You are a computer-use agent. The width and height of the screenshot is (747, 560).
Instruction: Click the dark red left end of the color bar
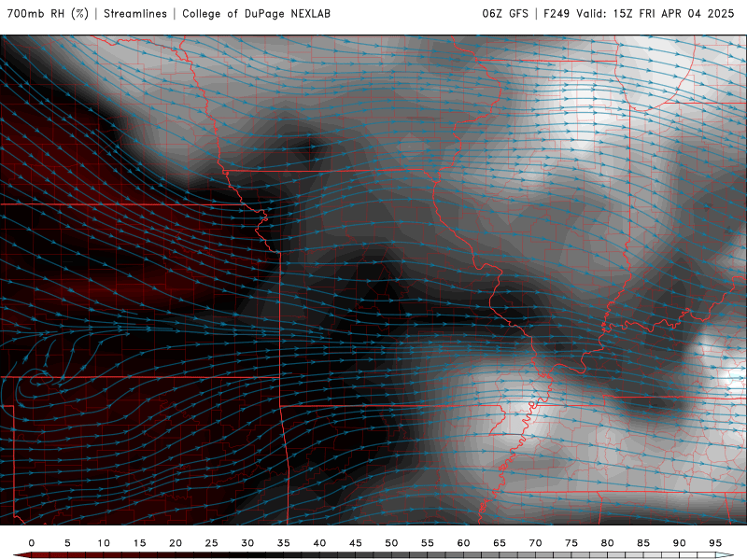pos(22,555)
